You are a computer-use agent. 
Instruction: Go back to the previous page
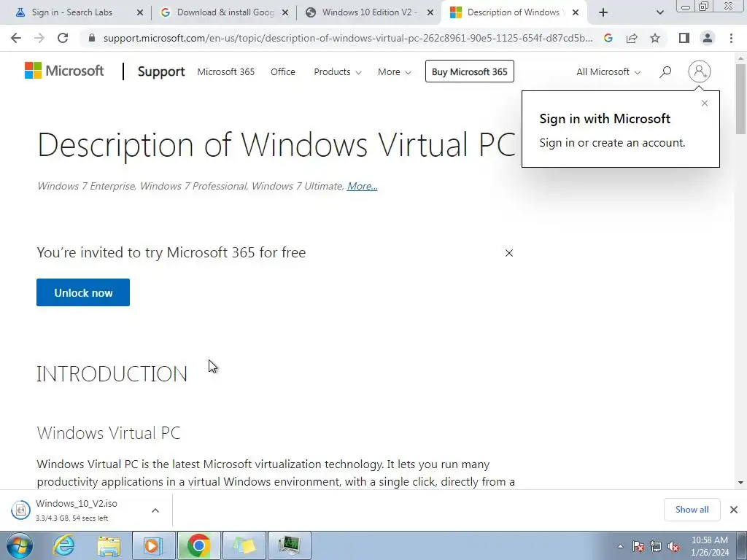click(16, 38)
